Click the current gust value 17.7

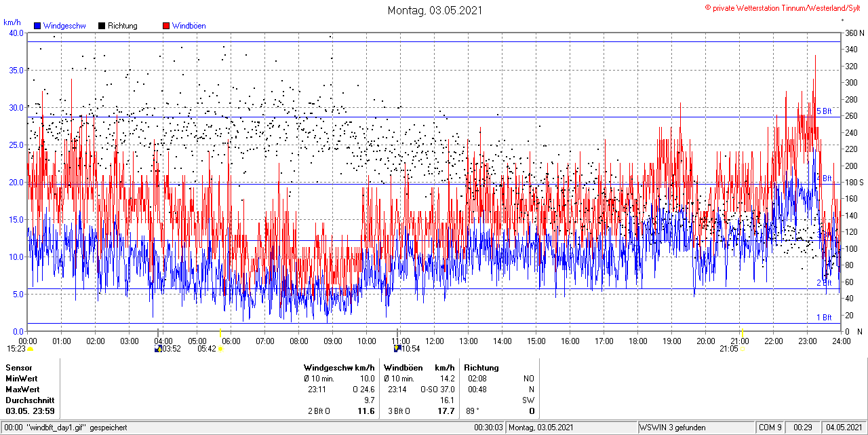coord(446,411)
